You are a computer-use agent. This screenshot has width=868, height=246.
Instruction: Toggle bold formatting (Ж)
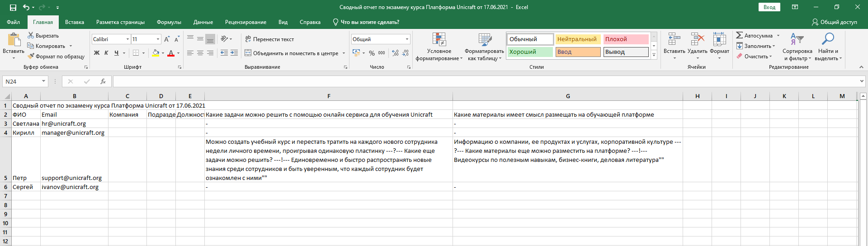pos(96,53)
